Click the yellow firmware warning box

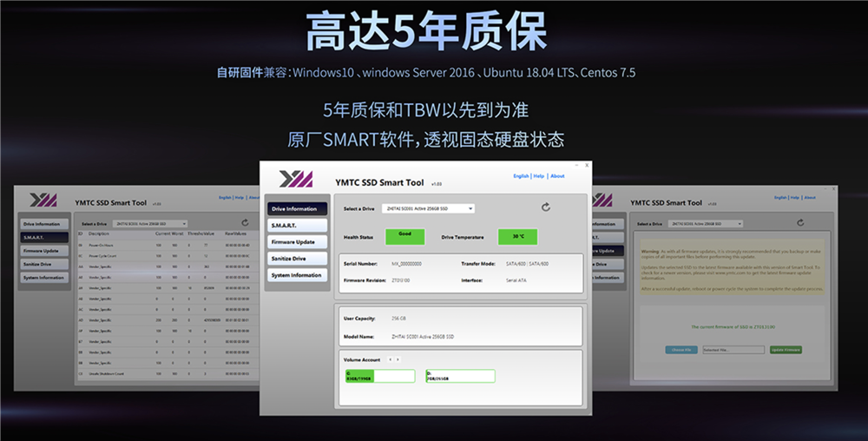pos(733,267)
